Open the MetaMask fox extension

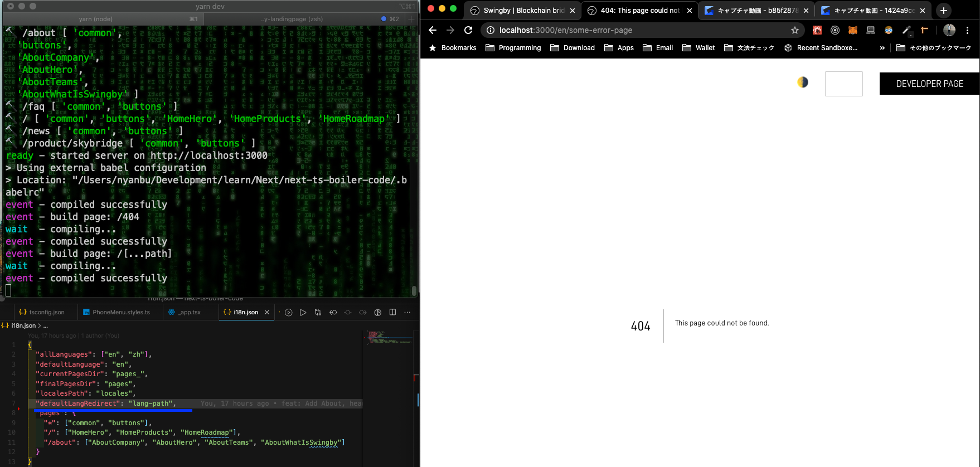(x=853, y=30)
